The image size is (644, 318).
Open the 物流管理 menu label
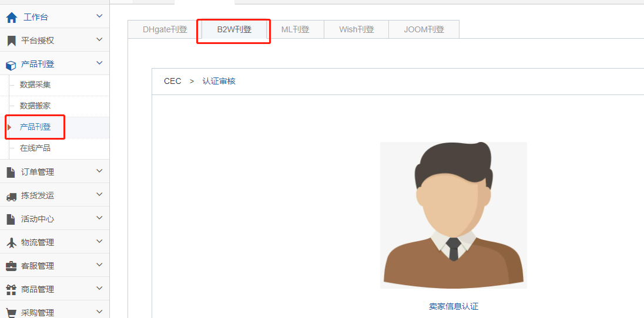click(38, 242)
